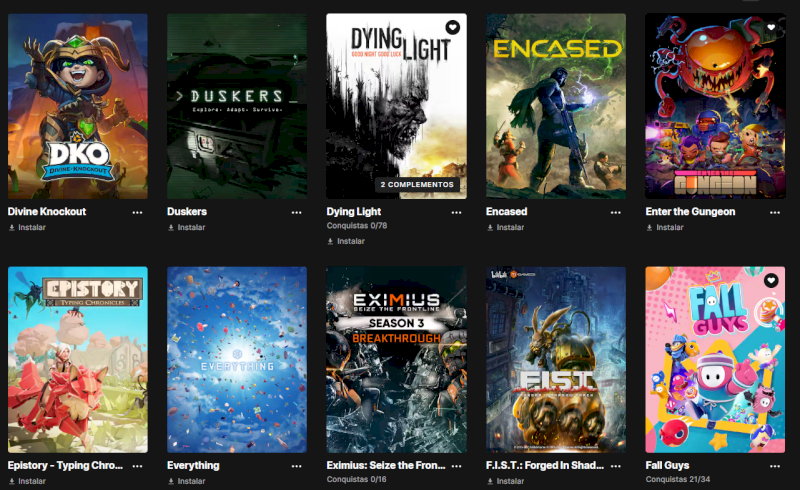Open more options for Fall Guys

tap(775, 466)
